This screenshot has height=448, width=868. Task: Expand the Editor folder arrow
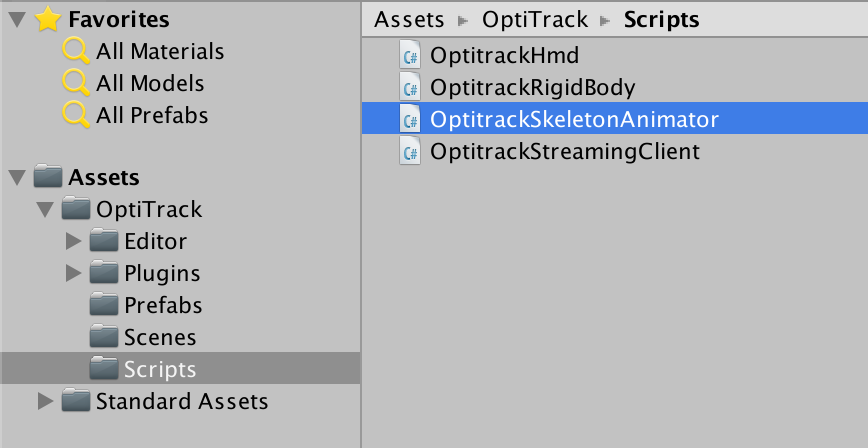click(72, 241)
